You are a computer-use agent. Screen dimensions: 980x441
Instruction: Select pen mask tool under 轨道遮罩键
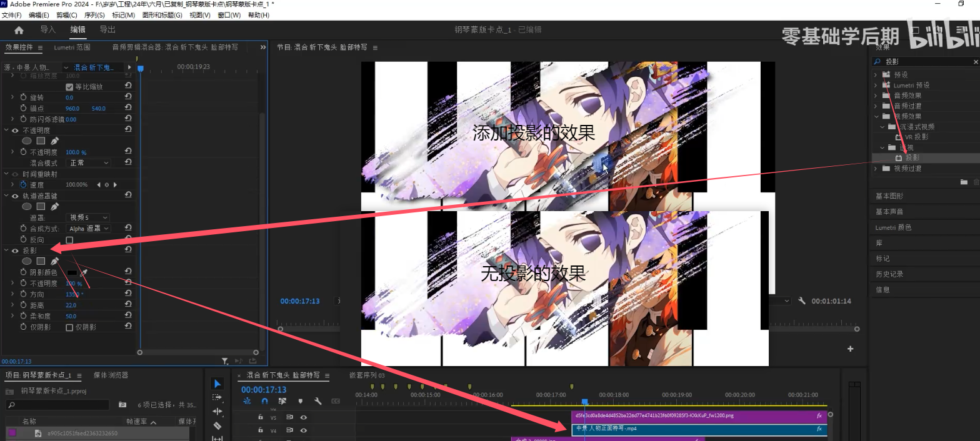[x=54, y=206]
